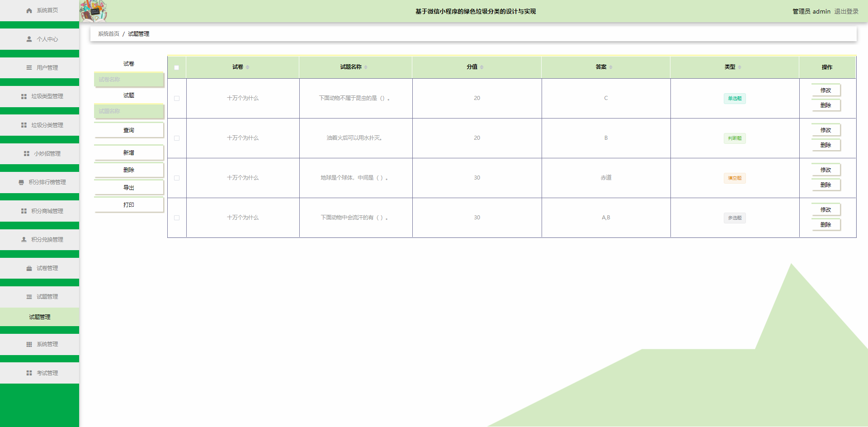Click the user icon beside 积分兑换管理
Screen dimensions: 868x427
[x=24, y=240]
